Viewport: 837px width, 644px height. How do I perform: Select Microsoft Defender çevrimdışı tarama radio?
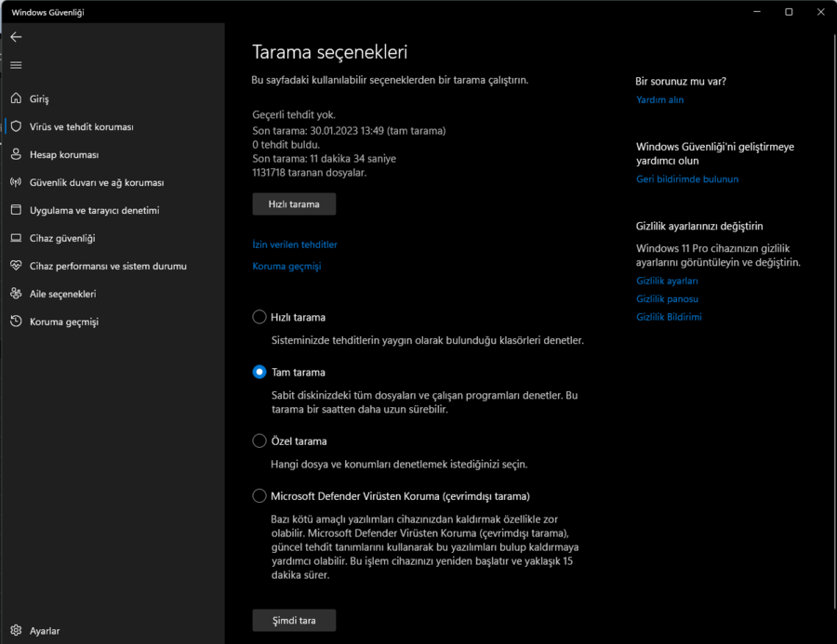259,495
